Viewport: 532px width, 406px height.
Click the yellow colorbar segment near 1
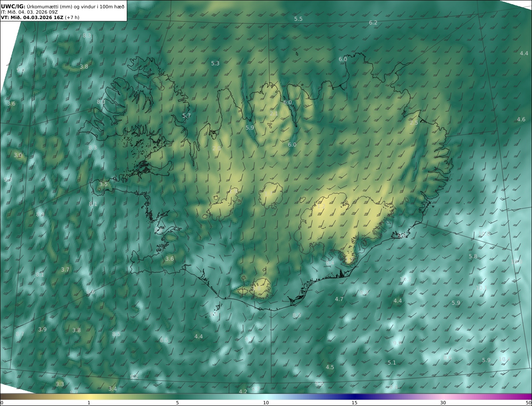tap(89, 396)
